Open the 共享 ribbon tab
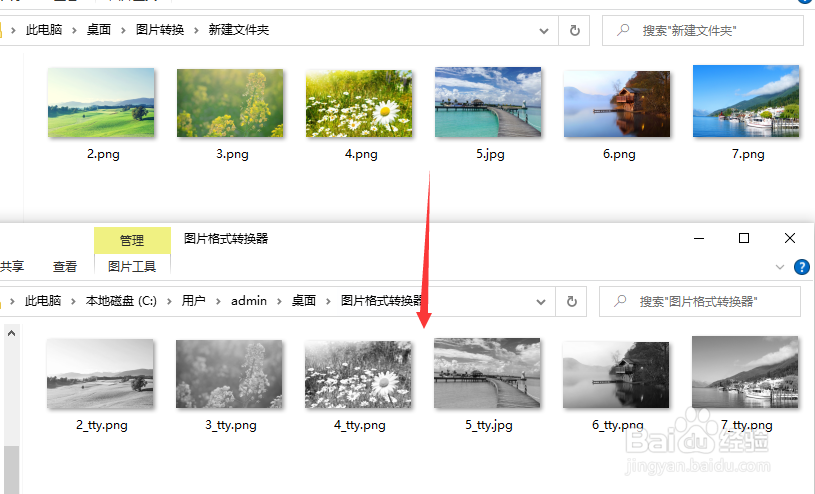815x494 pixels. click(x=12, y=266)
